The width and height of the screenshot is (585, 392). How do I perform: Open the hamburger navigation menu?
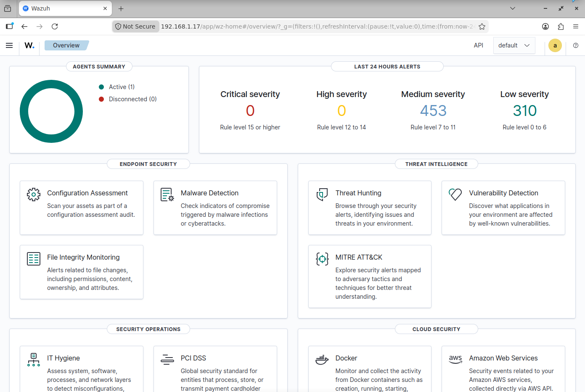[9, 45]
